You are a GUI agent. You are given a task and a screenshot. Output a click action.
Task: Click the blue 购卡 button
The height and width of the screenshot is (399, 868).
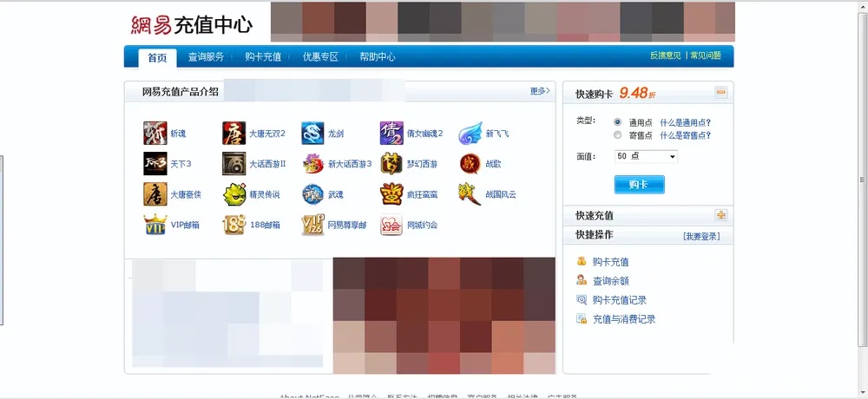(x=640, y=184)
